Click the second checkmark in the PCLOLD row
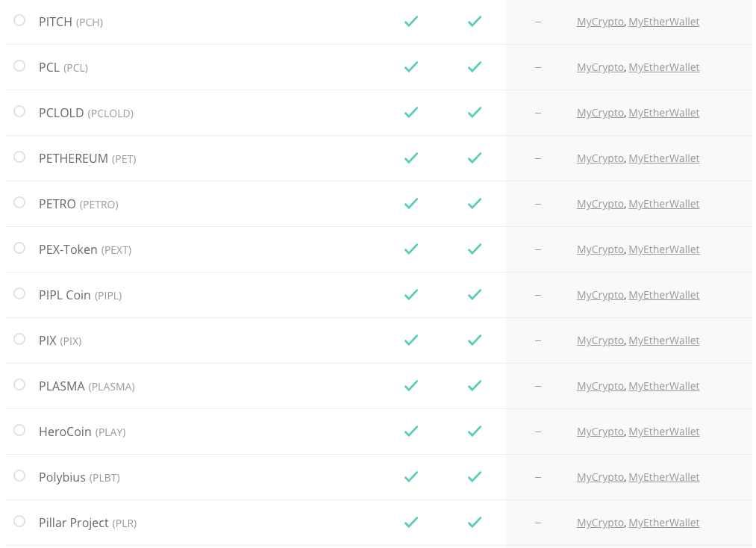Image resolution: width=756 pixels, height=548 pixels. tap(475, 113)
